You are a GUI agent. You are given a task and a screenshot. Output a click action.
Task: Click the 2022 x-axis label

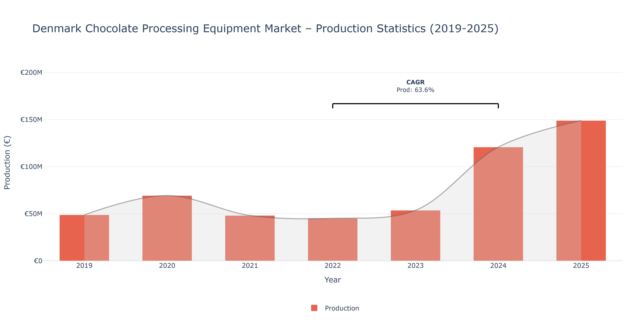[x=332, y=266]
